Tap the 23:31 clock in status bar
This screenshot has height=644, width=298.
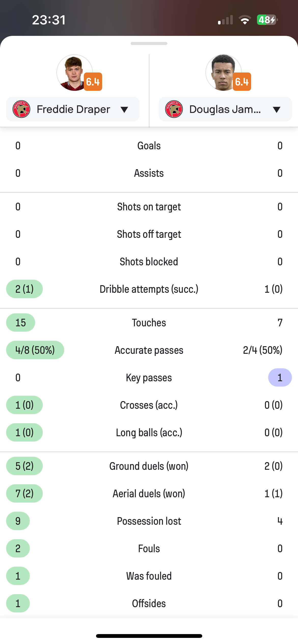(x=49, y=20)
